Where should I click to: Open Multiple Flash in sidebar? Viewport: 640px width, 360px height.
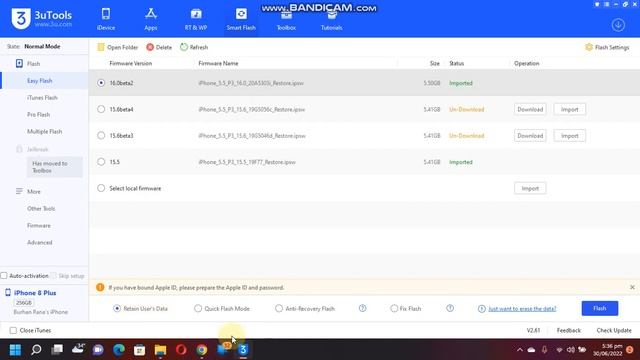pos(44,131)
